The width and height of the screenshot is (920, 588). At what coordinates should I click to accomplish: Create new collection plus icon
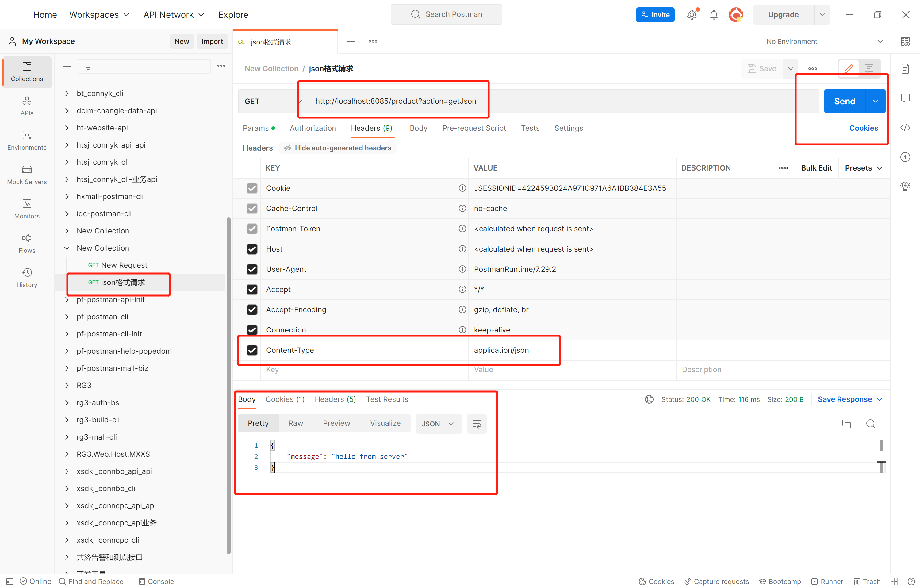(x=67, y=66)
